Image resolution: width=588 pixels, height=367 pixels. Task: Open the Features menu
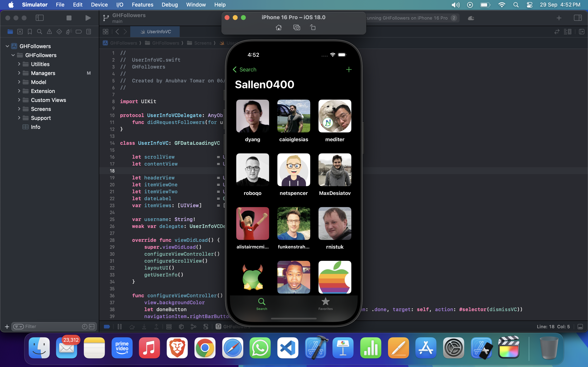click(x=142, y=5)
